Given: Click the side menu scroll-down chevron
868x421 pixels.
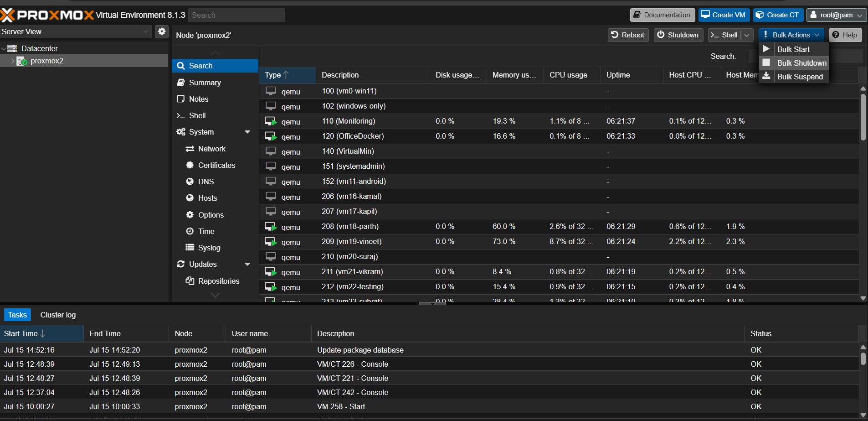Looking at the screenshot, I should [x=216, y=295].
